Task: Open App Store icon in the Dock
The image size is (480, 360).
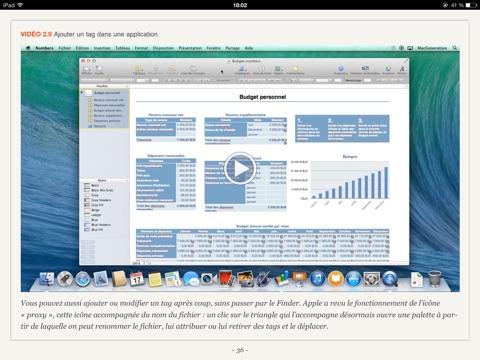Action: pyautogui.click(x=353, y=279)
